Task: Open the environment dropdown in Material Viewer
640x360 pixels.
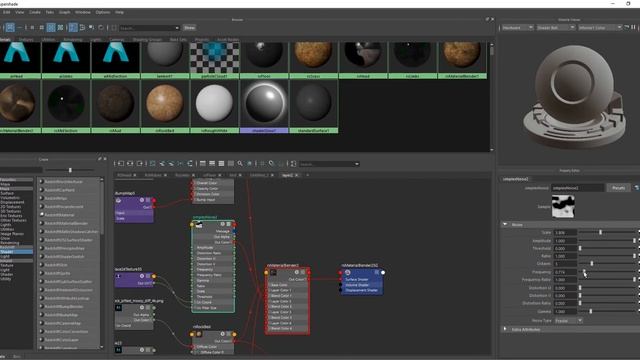Action: click(x=600, y=27)
